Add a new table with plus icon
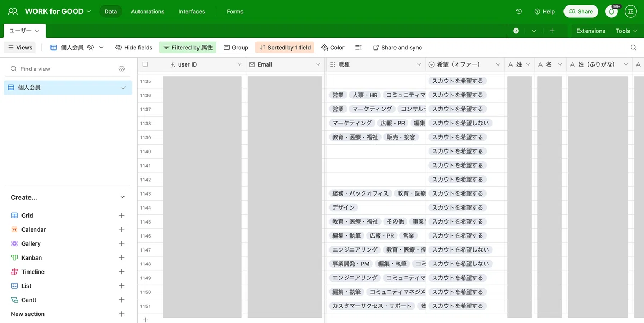644x323 pixels. click(552, 31)
